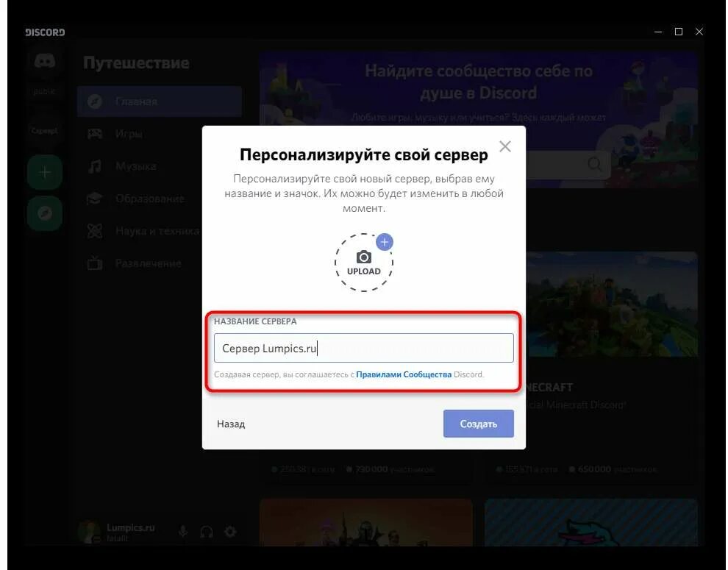Close the Discord window
This screenshot has height=570, width=728.
(699, 32)
